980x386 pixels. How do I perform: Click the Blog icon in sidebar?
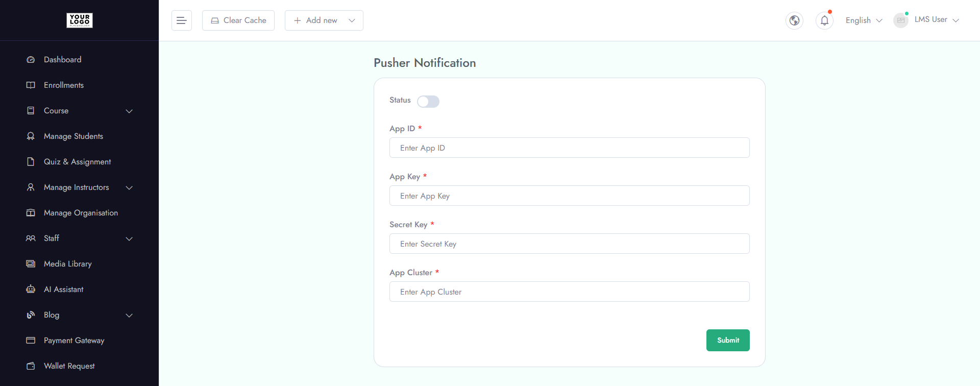coord(31,315)
